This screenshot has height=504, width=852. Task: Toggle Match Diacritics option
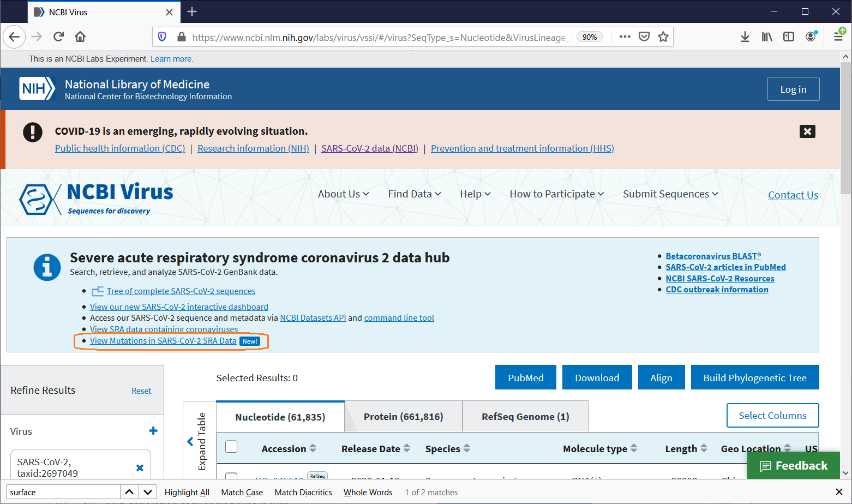pos(303,492)
